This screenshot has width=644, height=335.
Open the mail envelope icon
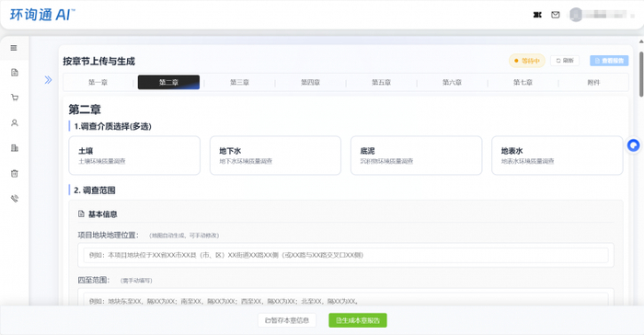click(556, 15)
